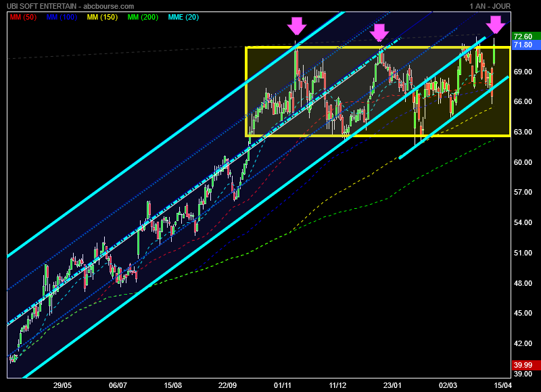
Task: Click the MM (200) legend label
Action: point(143,18)
